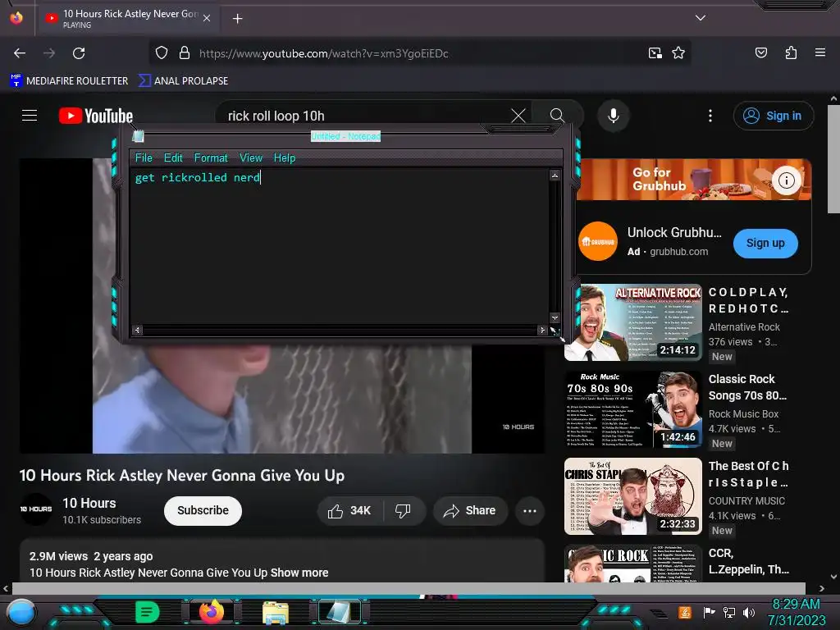Image resolution: width=840 pixels, height=630 pixels.
Task: Reload the page with the refresh icon
Action: click(x=79, y=53)
